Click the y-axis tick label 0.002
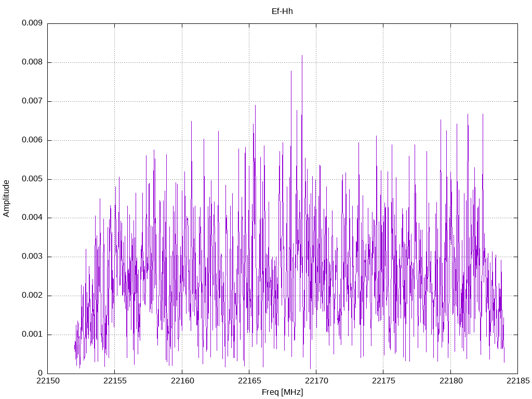The width and height of the screenshot is (532, 399). 32,295
